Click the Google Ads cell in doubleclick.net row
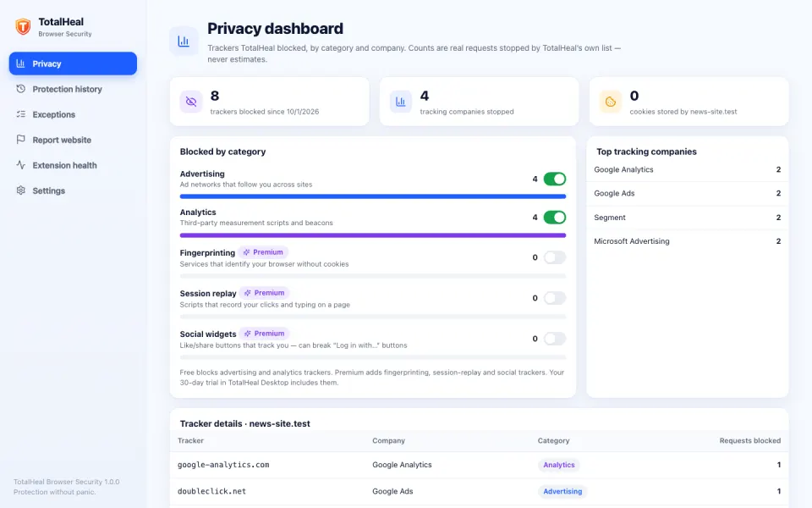Viewport: 812px width, 508px height. (392, 491)
